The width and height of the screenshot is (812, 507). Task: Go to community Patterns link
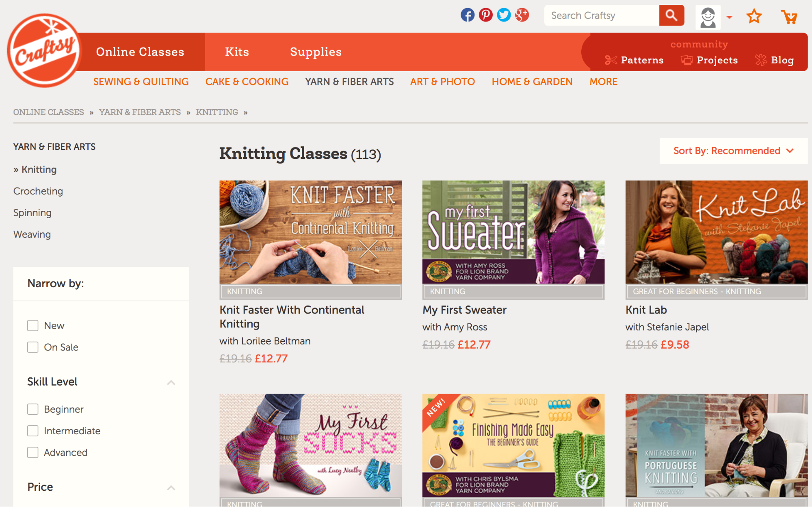coord(642,60)
